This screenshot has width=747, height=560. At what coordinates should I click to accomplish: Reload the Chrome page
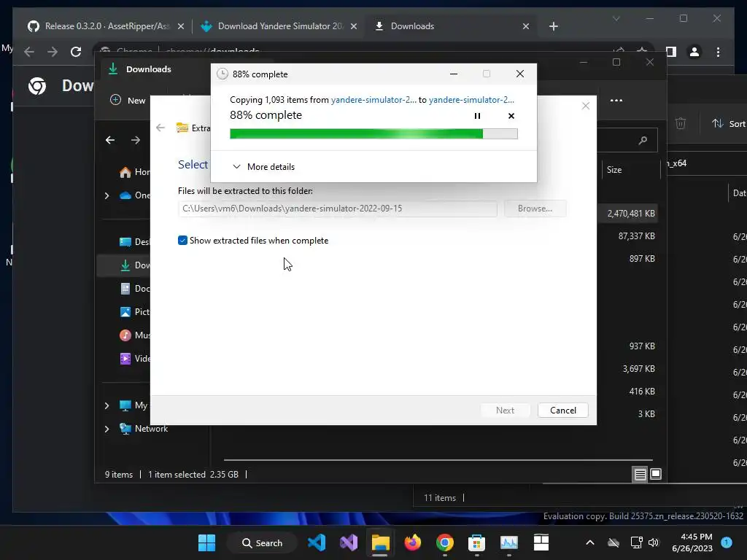coord(76,52)
